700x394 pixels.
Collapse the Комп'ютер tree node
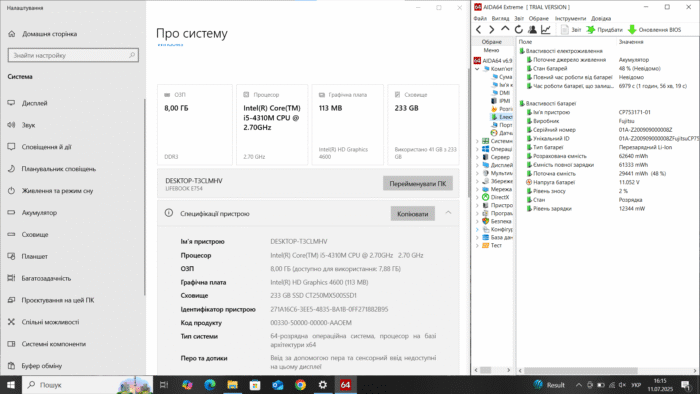tap(477, 69)
